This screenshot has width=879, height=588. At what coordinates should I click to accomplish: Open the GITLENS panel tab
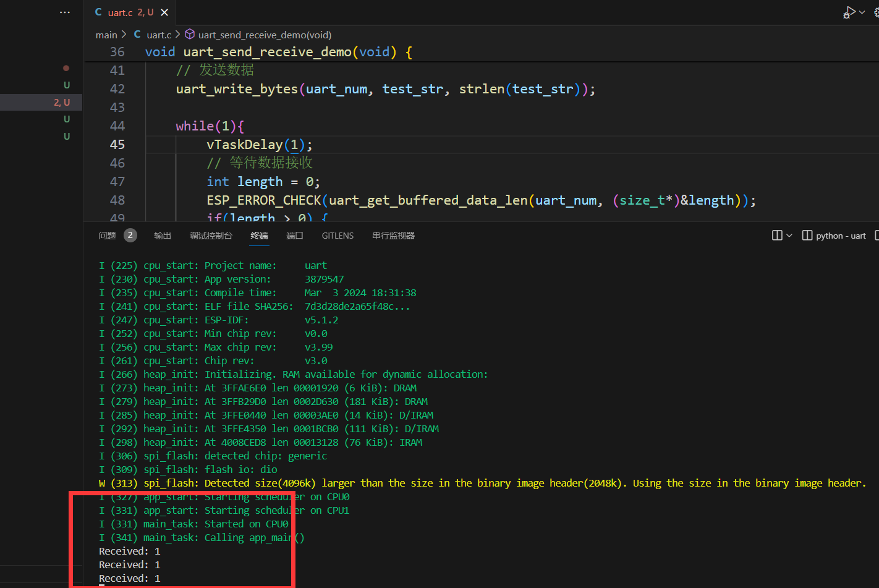pyautogui.click(x=338, y=236)
